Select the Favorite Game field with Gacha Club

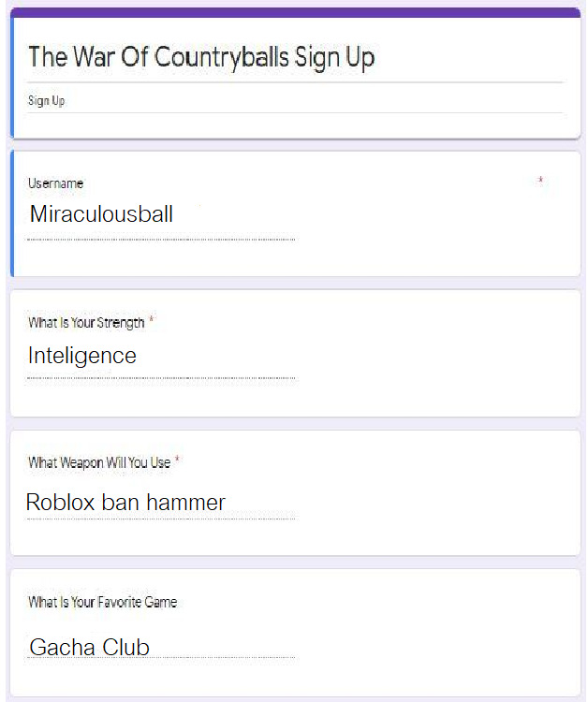tap(161, 647)
